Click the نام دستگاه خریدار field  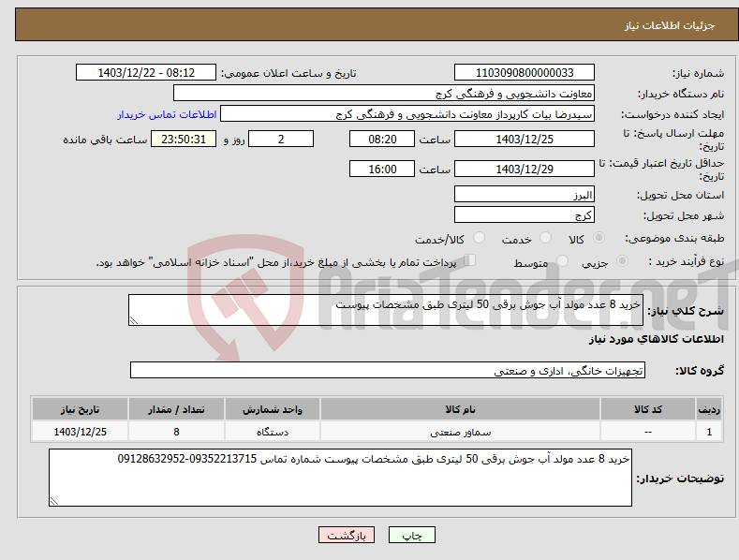tap(384, 94)
